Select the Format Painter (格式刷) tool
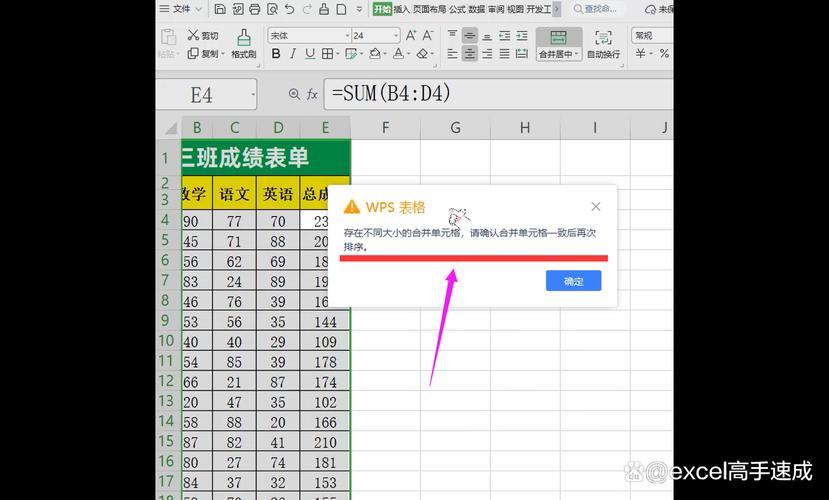This screenshot has width=829, height=500. [x=244, y=43]
